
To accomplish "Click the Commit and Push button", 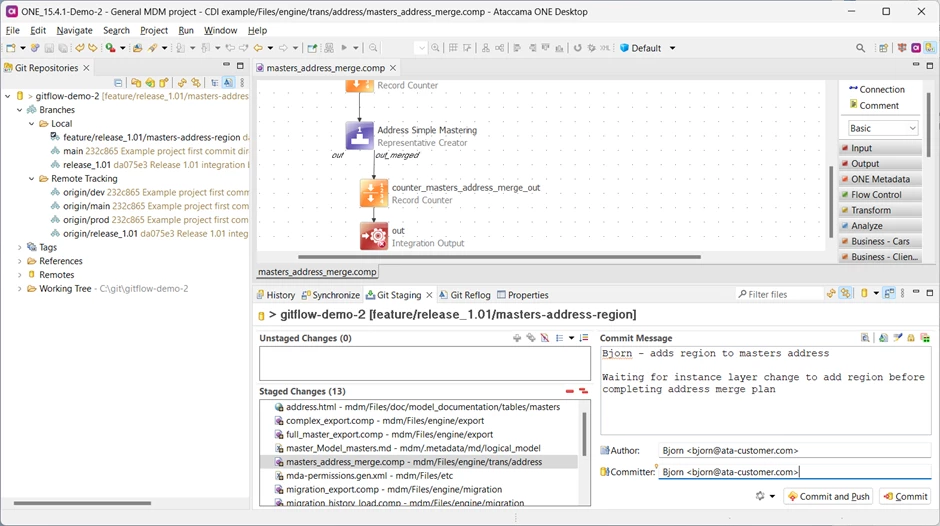I will 828,497.
